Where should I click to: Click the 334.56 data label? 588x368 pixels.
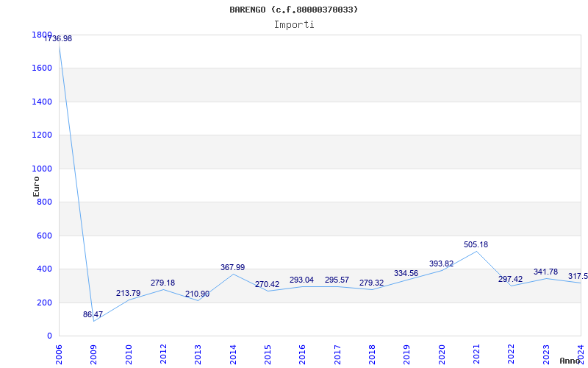[406, 273]
